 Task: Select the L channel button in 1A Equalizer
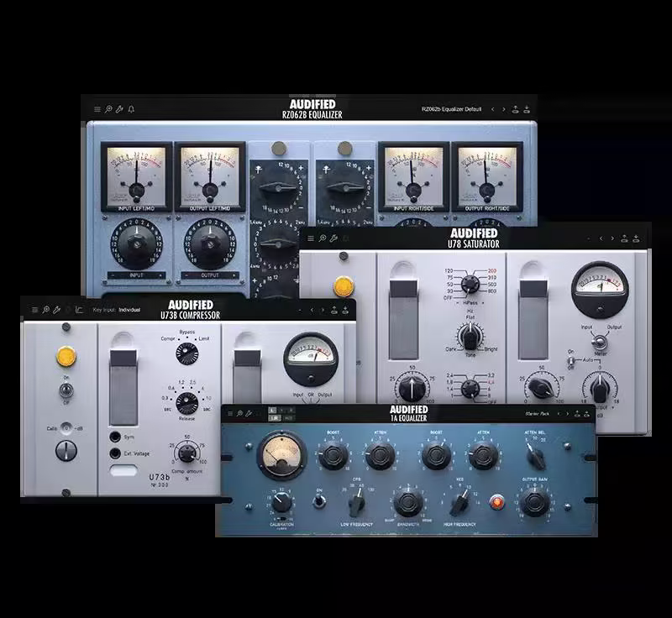coord(272,411)
